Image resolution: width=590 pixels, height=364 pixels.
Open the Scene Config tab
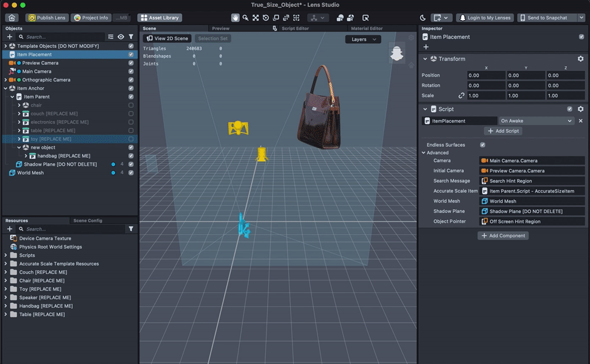coord(87,221)
